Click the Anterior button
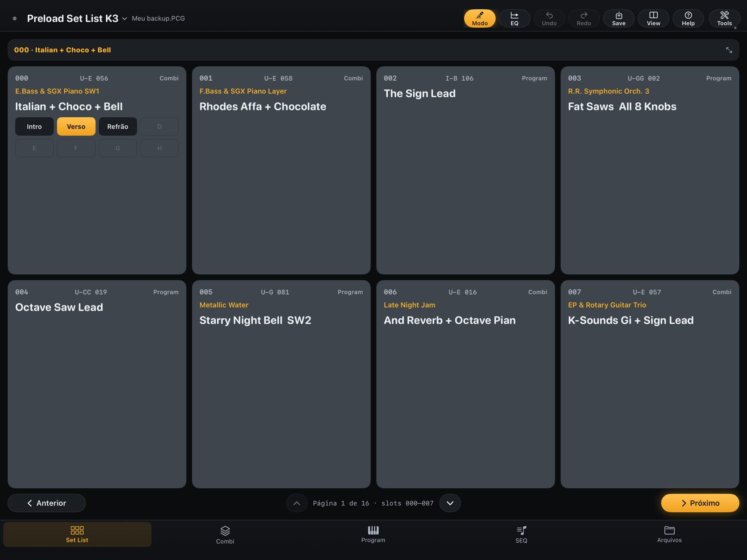747x560 pixels. coord(47,503)
